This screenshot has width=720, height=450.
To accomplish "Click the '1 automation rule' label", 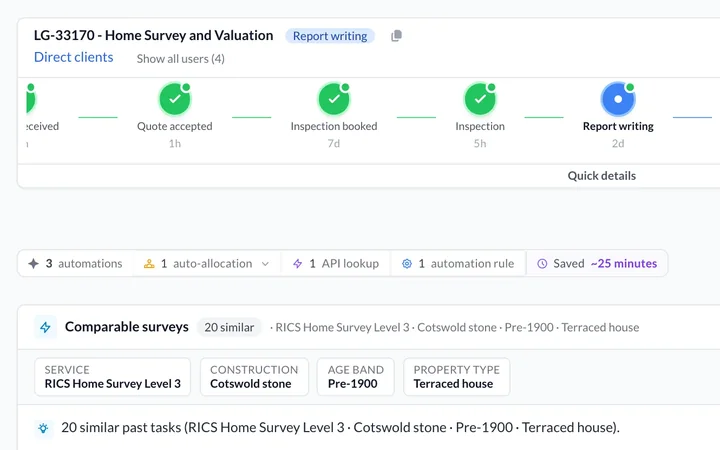I will point(466,264).
